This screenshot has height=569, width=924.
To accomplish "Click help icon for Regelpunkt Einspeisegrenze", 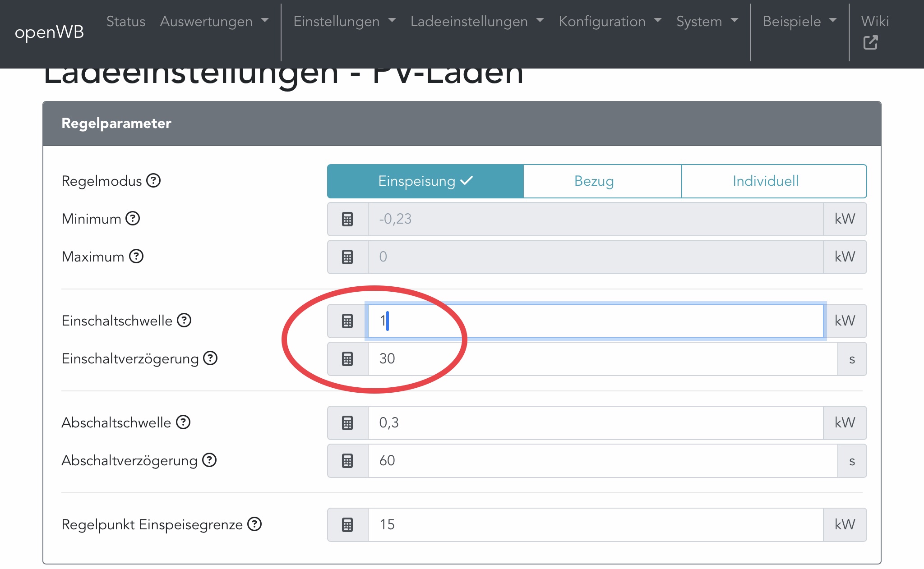I will click(254, 524).
